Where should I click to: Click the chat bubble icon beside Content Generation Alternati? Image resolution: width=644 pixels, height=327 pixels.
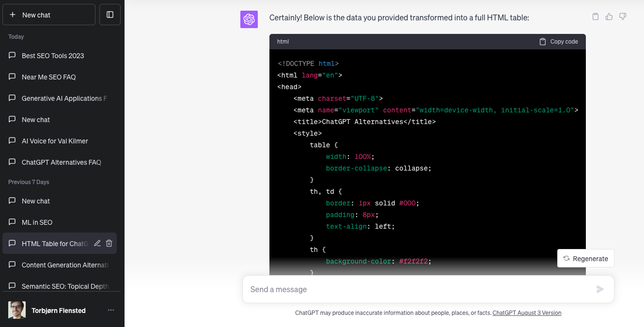point(12,265)
